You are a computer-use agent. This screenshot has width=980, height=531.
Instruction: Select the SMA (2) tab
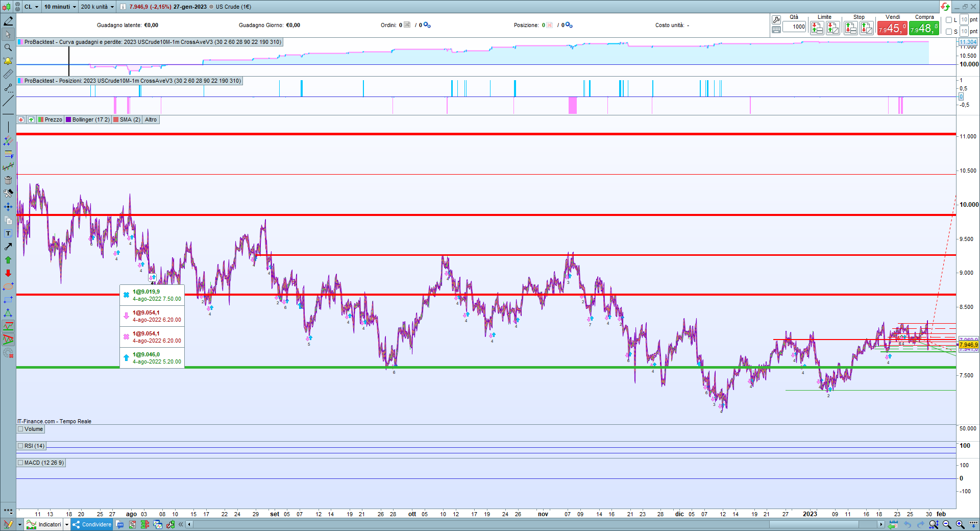click(x=127, y=119)
